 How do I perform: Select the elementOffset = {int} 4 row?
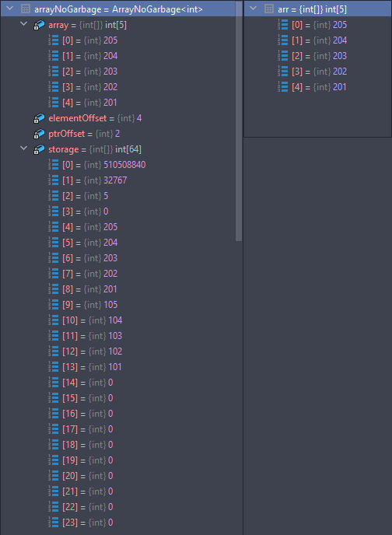[118, 118]
